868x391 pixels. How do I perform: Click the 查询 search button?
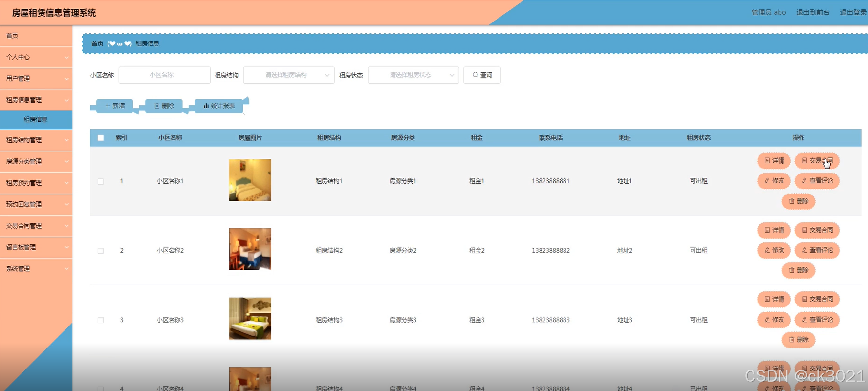(x=482, y=75)
